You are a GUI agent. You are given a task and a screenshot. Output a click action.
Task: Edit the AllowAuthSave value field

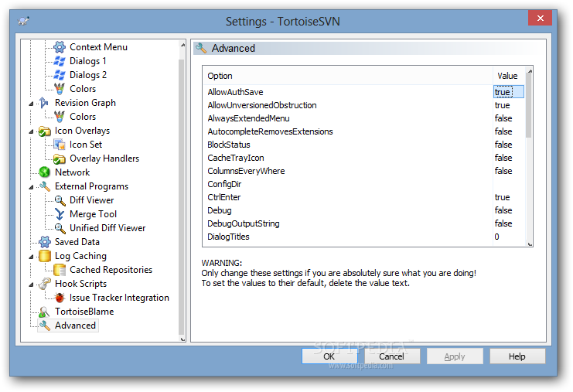(508, 92)
